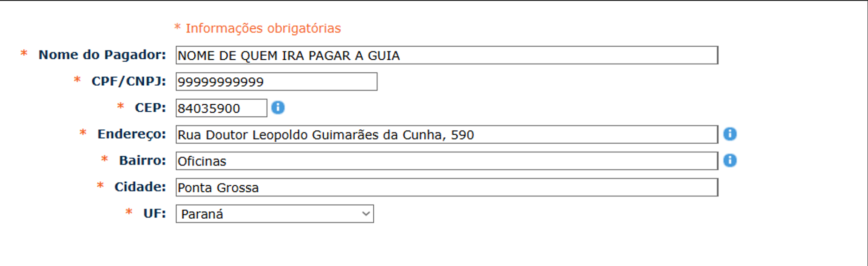Image resolution: width=868 pixels, height=266 pixels.
Task: Click the "CPF/CNPJ:" label text
Action: 128,81
